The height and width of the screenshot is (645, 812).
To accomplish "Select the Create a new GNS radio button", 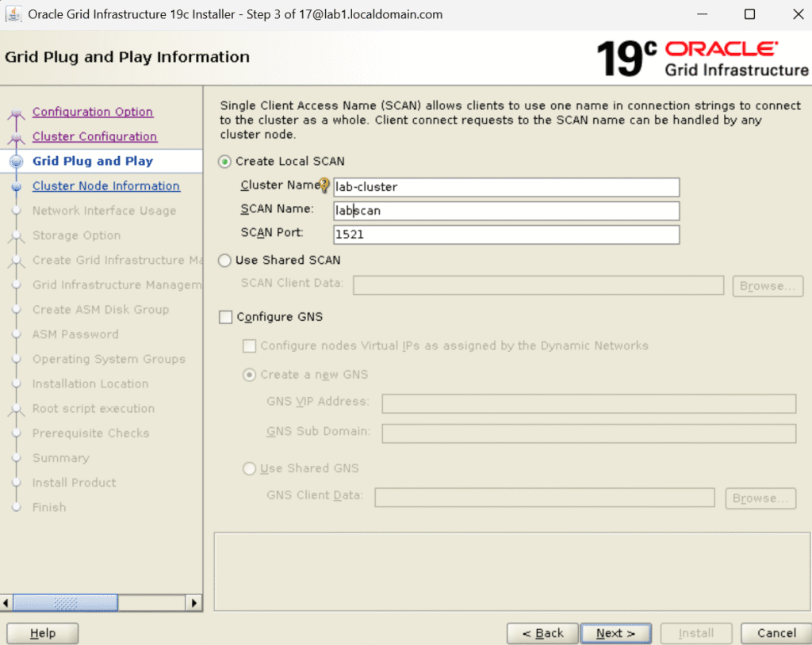I will (249, 375).
